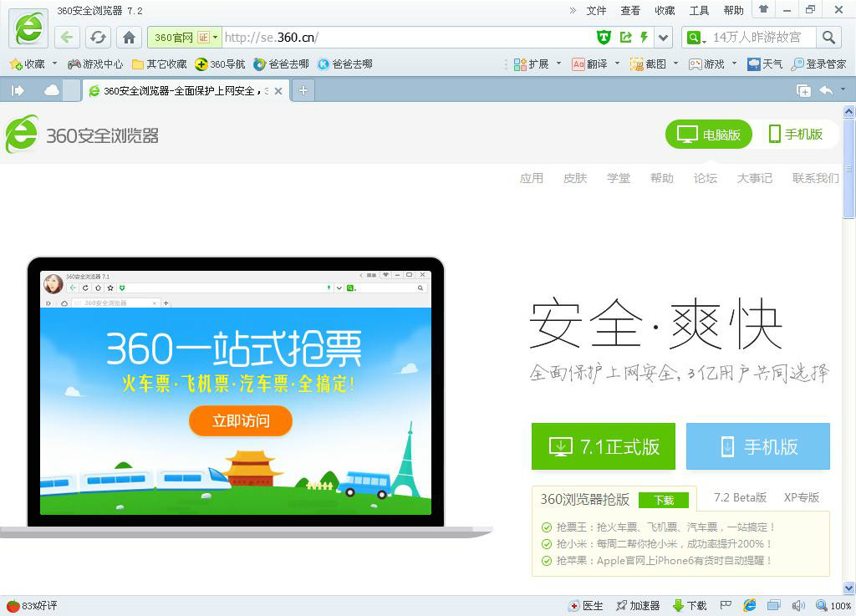Image resolution: width=856 pixels, height=616 pixels.
Task: Click the orange 立即访问 button
Action: [241, 420]
